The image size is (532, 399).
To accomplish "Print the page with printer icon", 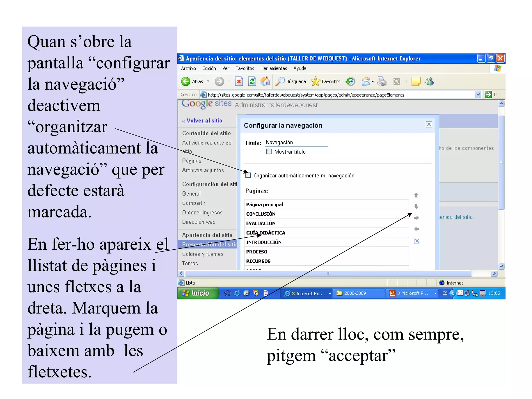I will point(382,82).
